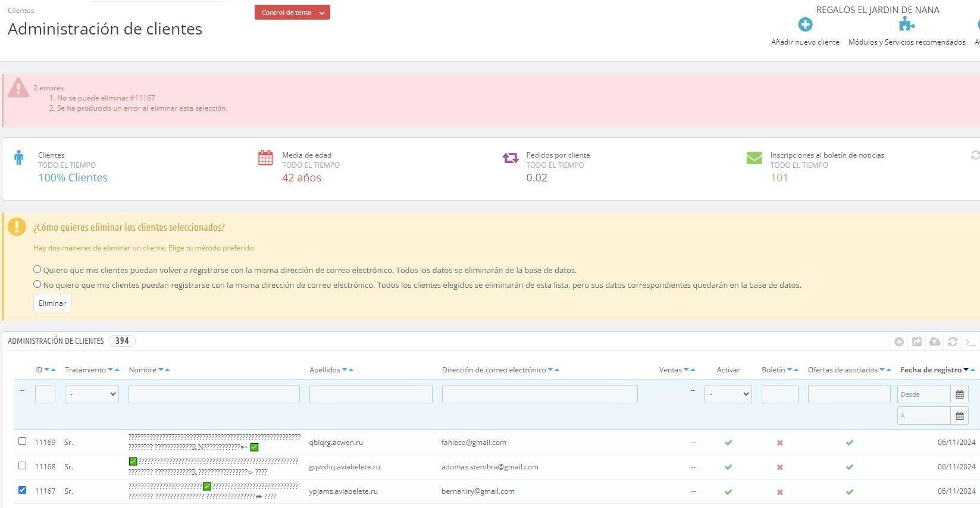The width and height of the screenshot is (980, 508).
Task: Toggle active green check for customer 11168
Action: click(x=728, y=467)
